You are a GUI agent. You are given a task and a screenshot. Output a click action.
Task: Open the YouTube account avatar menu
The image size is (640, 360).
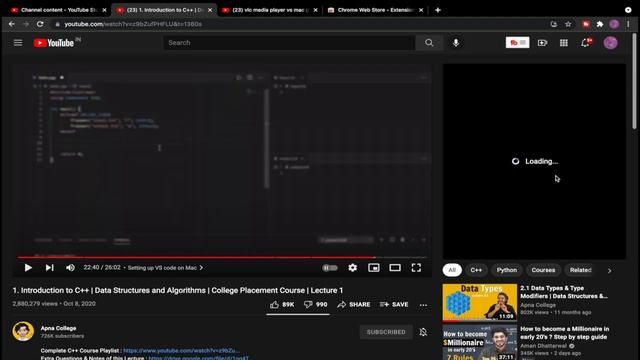pyautogui.click(x=611, y=43)
